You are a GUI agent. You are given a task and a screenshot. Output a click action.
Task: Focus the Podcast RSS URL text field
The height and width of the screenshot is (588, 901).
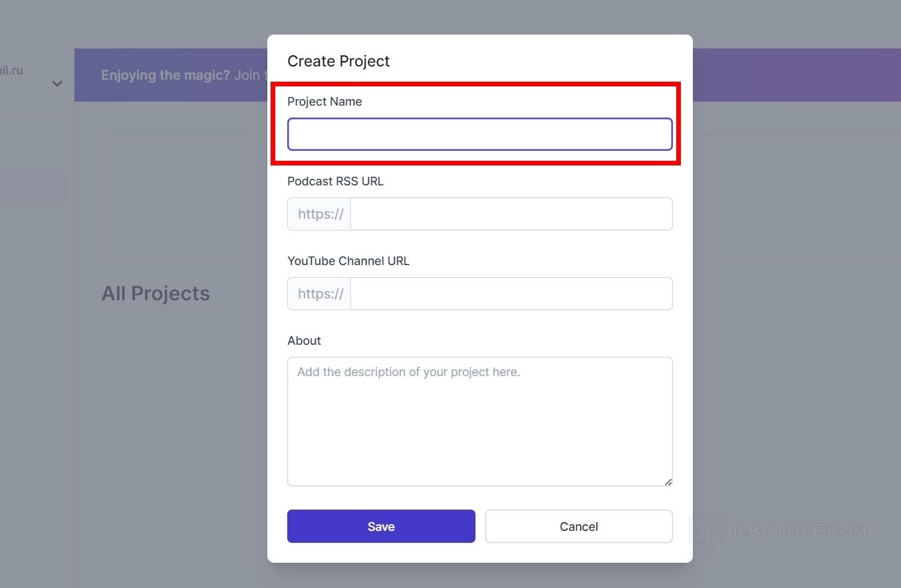[511, 214]
